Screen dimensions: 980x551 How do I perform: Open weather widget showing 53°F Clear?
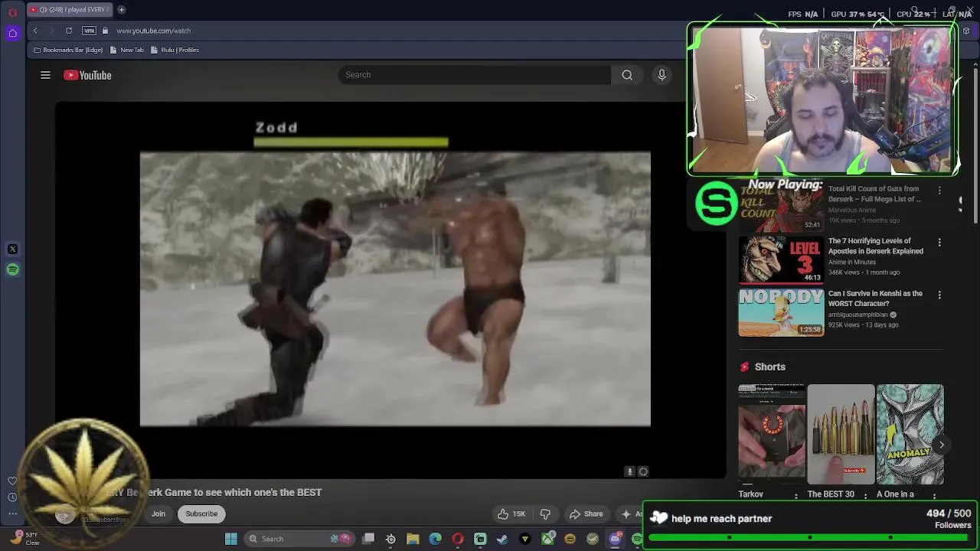click(23, 539)
